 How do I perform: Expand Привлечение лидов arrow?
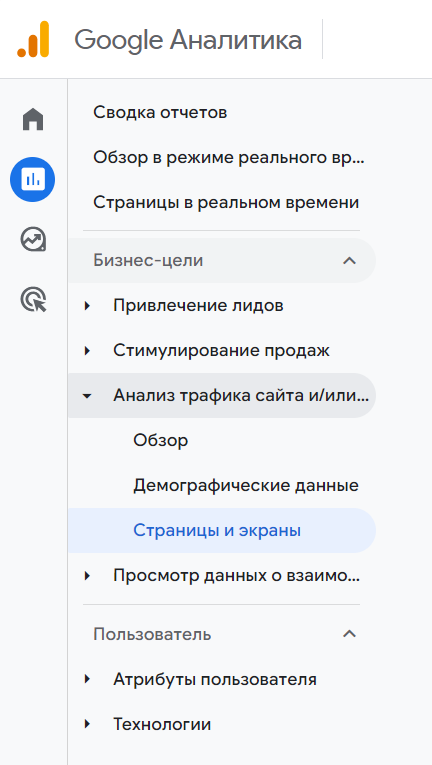[x=87, y=306]
